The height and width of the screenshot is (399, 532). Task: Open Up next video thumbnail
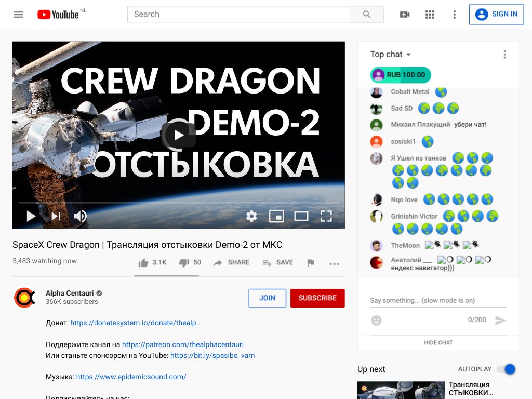401,390
